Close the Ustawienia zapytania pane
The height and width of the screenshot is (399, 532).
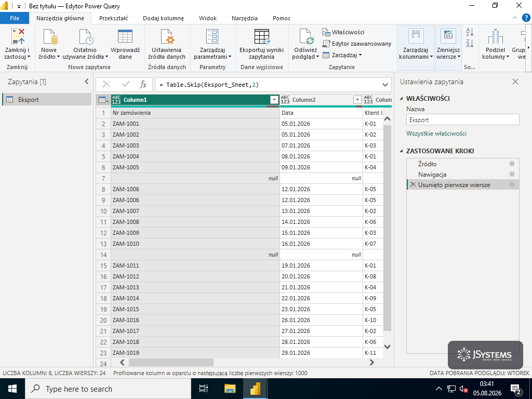point(515,82)
